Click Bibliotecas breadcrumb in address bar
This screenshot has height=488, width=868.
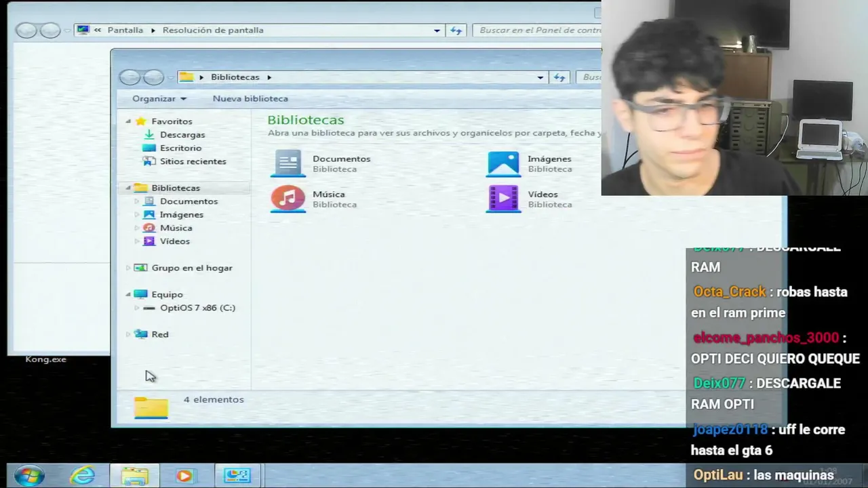[x=235, y=77]
